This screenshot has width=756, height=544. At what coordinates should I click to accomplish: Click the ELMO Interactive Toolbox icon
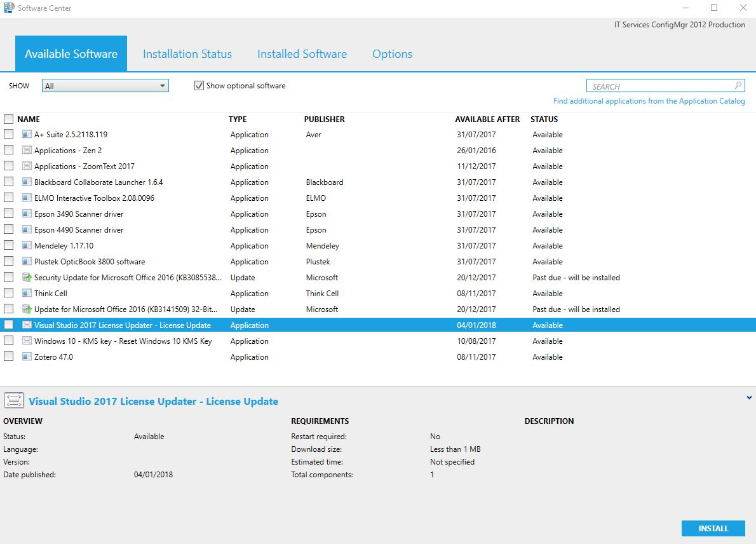(27, 198)
